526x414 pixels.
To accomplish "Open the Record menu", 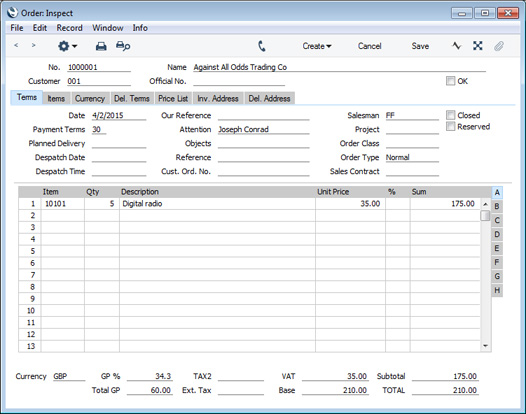I will 69,28.
